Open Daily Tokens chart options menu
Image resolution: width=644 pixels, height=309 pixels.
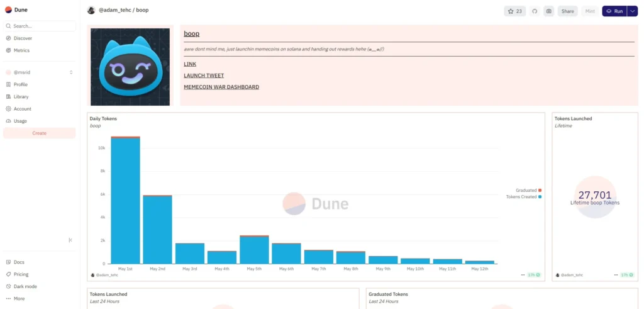click(x=523, y=275)
